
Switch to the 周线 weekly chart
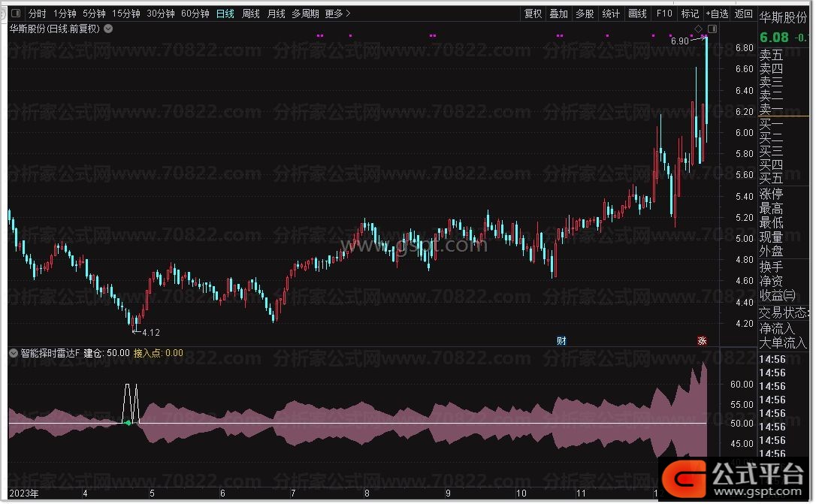(251, 14)
